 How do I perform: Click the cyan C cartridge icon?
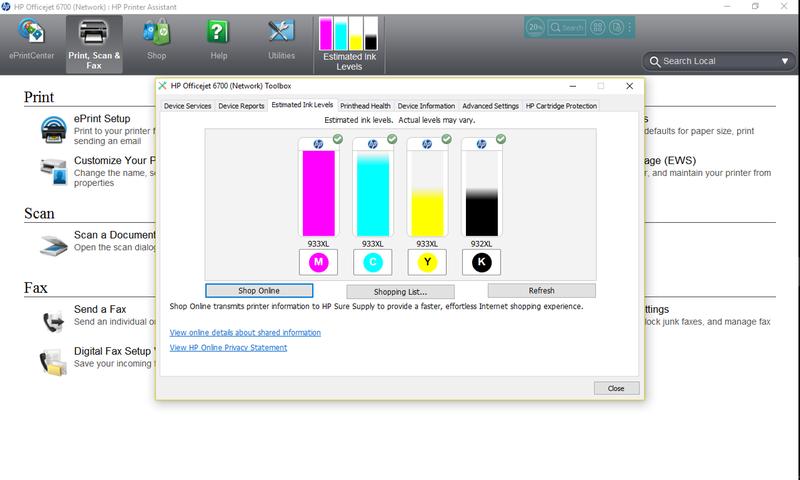tap(373, 262)
